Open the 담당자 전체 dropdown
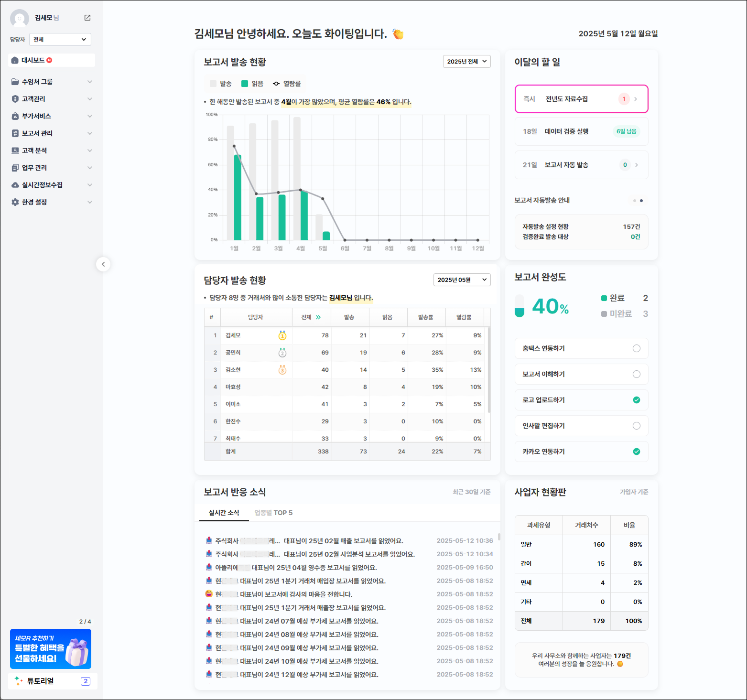The height and width of the screenshot is (700, 747). click(60, 40)
